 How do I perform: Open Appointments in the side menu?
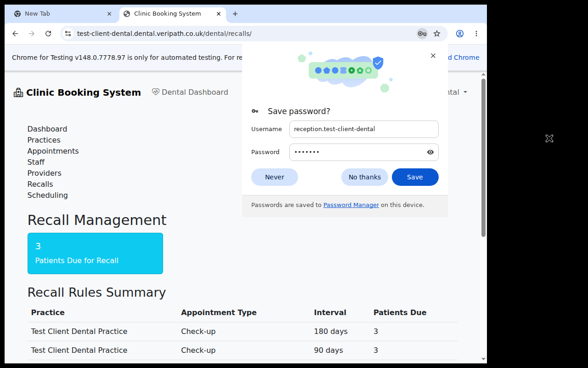coord(53,151)
